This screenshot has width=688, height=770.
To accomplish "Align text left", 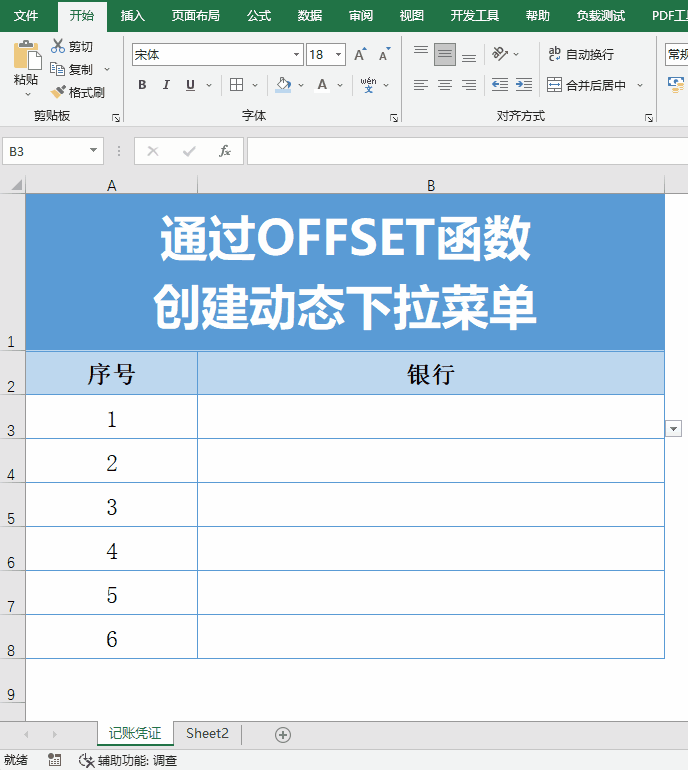I will pos(421,85).
